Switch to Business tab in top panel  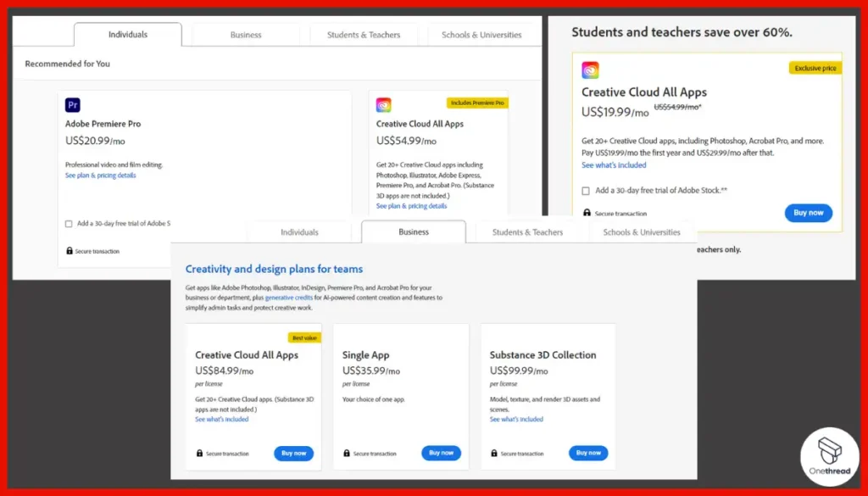(x=246, y=34)
